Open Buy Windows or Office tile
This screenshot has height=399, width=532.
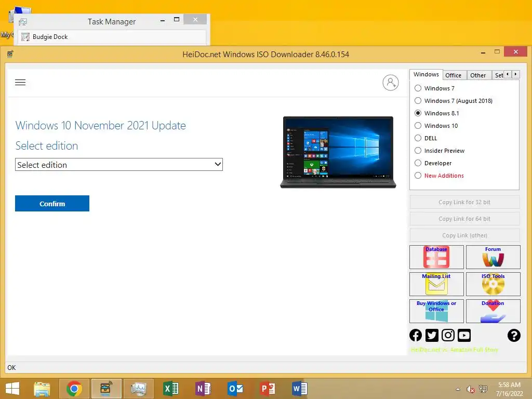[x=436, y=311]
